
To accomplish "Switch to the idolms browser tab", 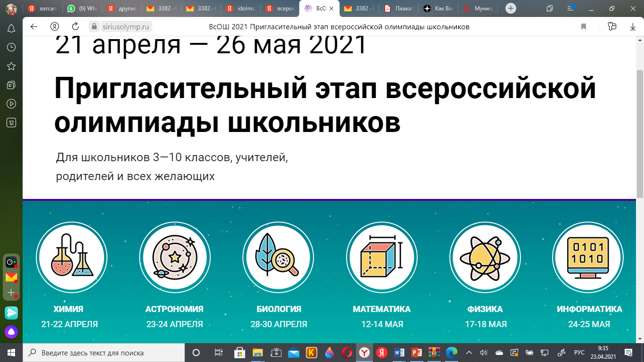I will click(x=242, y=8).
